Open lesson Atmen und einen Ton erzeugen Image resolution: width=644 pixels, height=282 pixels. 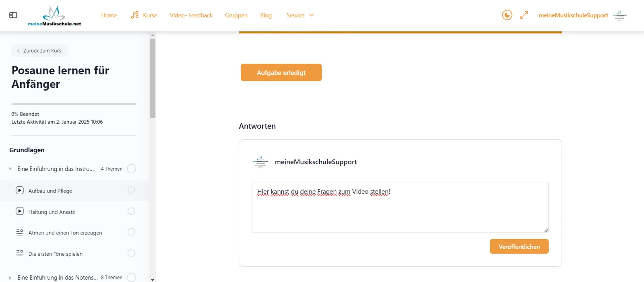point(65,233)
